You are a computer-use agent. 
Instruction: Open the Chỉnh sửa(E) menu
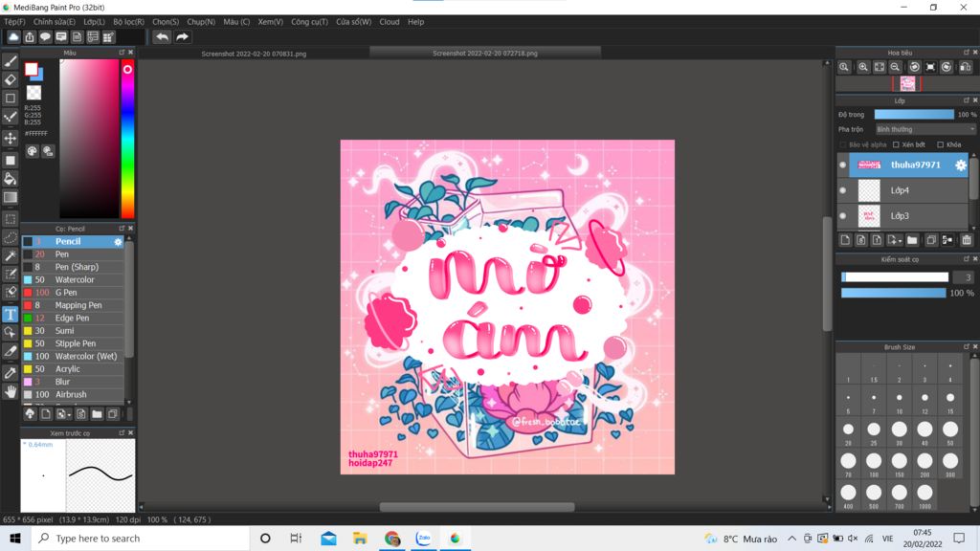[x=55, y=22]
